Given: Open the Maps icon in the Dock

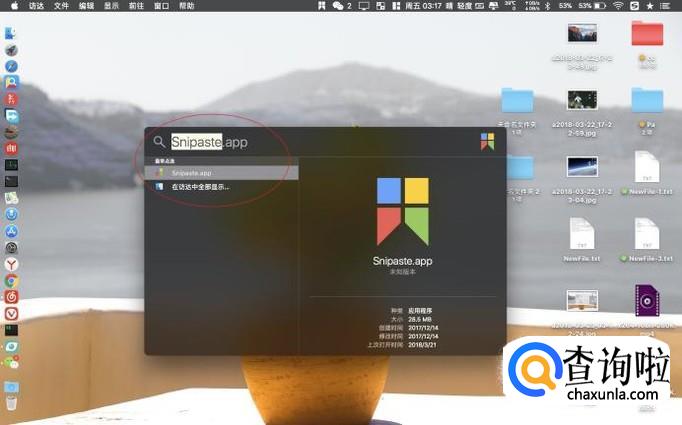Looking at the screenshot, I should click(x=11, y=198).
